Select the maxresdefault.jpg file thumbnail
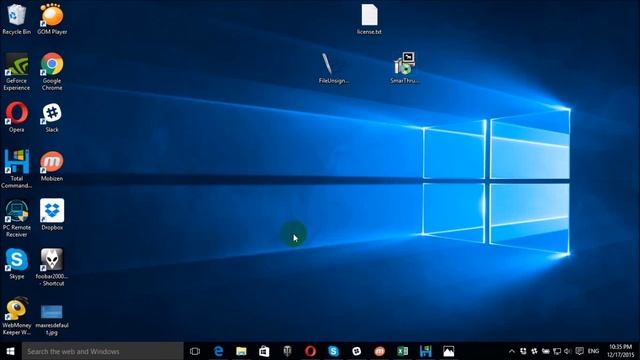Image resolution: width=640 pixels, height=360 pixels. pos(52,320)
